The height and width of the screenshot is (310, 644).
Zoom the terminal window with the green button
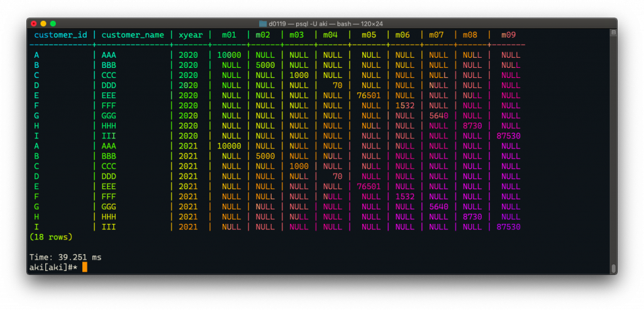(53, 24)
